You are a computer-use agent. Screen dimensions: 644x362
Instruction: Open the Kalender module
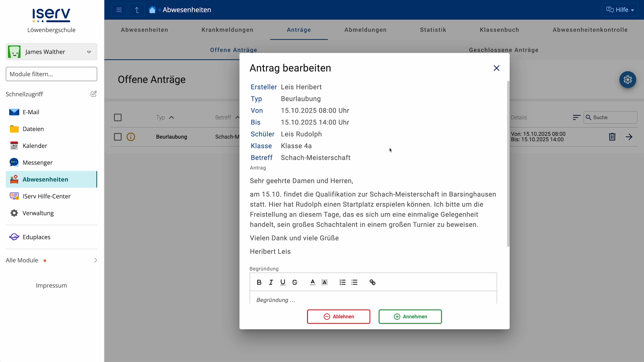(35, 145)
